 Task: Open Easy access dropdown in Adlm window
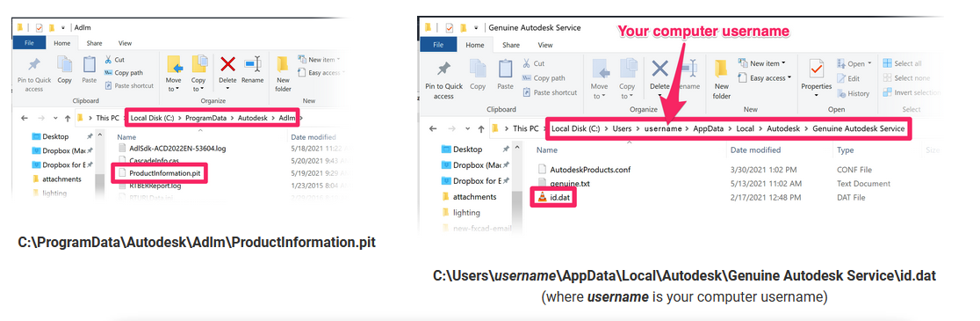pos(322,73)
